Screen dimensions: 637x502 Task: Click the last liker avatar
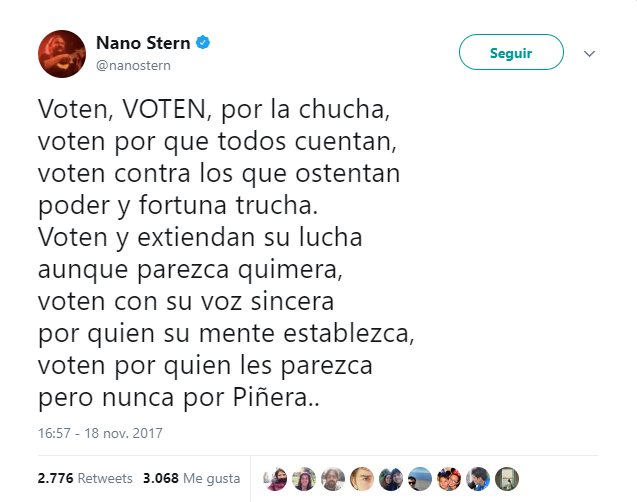tap(508, 478)
